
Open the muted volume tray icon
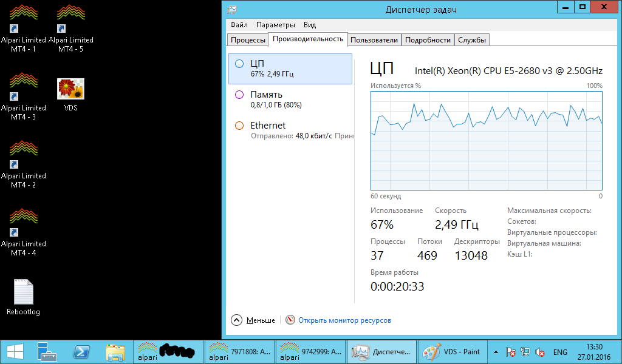(x=539, y=352)
